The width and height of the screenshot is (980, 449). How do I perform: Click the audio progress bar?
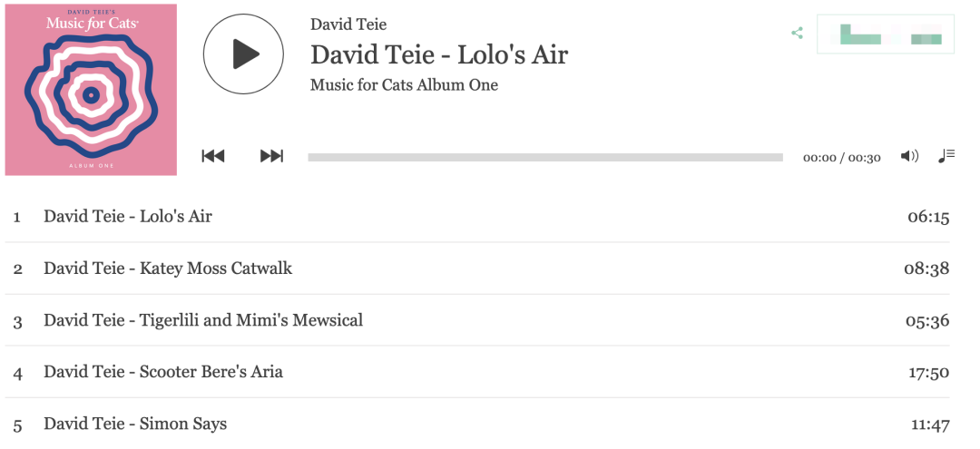click(x=544, y=157)
